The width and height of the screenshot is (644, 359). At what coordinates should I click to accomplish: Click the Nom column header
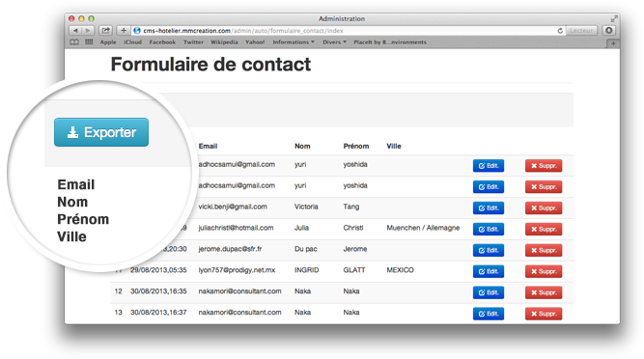click(302, 146)
